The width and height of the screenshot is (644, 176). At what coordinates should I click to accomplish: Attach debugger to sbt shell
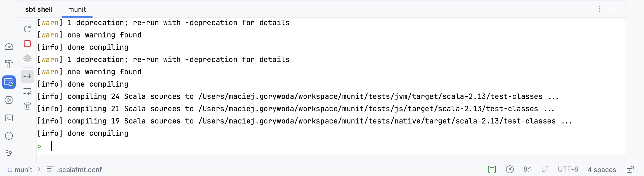tap(27, 58)
